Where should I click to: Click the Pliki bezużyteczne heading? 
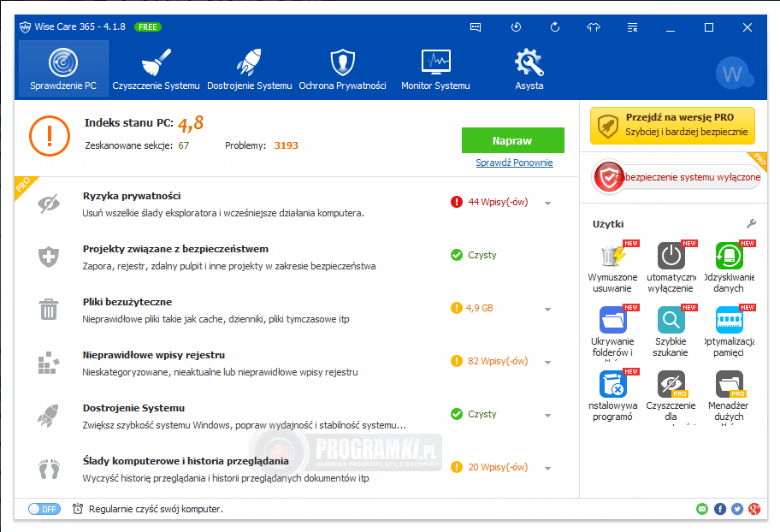click(127, 302)
